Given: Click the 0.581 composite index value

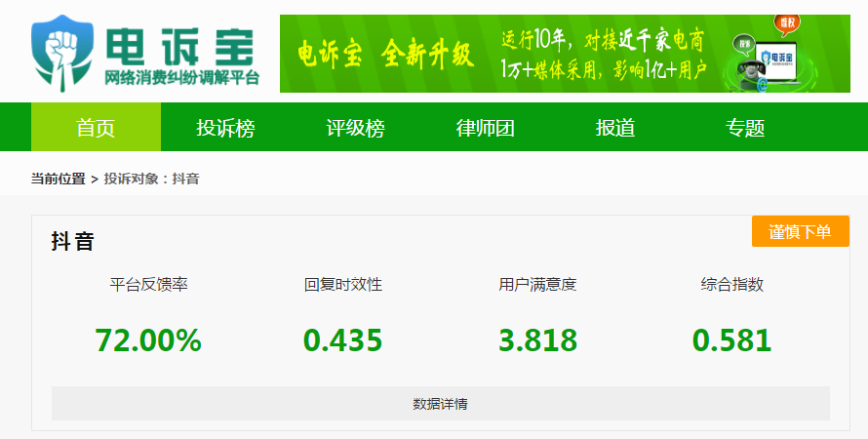Looking at the screenshot, I should (731, 339).
